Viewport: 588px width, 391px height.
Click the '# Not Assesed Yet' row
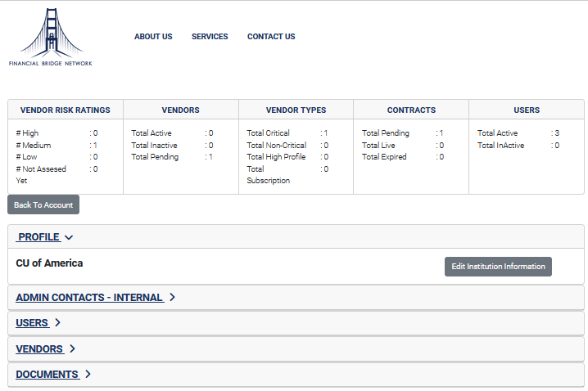click(57, 174)
